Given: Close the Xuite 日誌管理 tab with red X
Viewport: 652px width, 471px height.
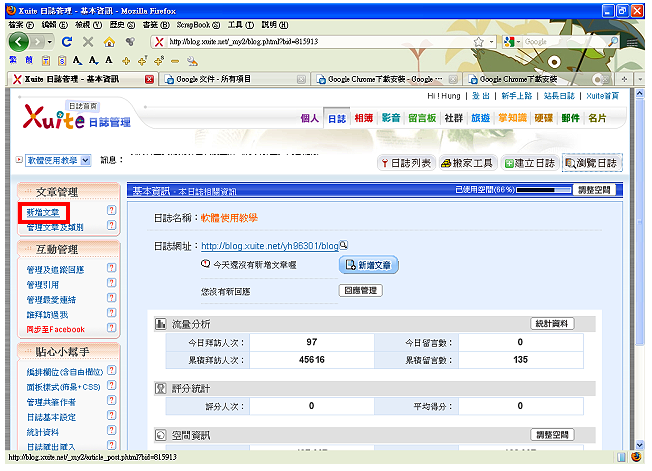Looking at the screenshot, I should [x=149, y=79].
